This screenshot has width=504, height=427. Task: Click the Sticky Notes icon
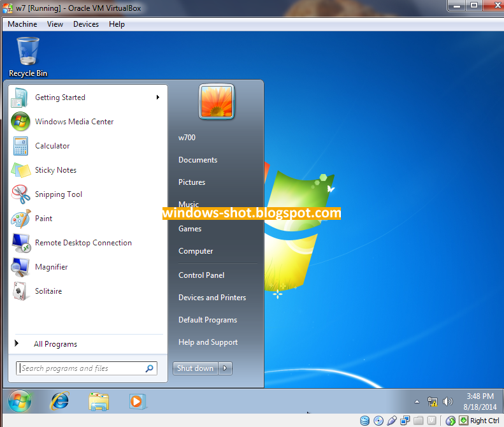[x=21, y=170]
